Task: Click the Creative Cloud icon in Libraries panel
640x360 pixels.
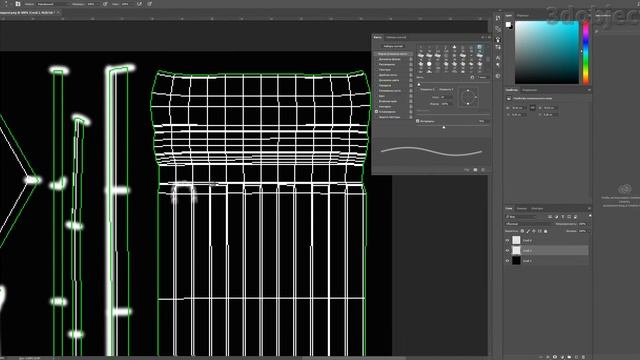Action: coord(624,189)
